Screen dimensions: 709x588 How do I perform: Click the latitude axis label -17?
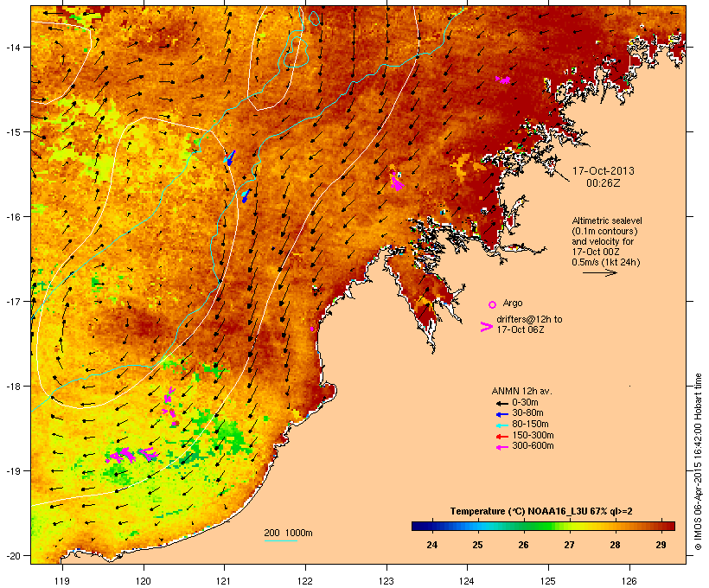pos(13,301)
